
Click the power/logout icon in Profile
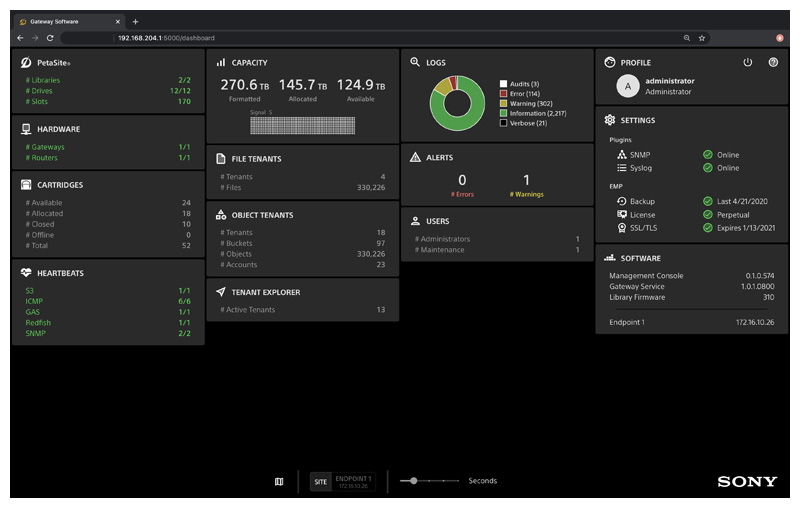point(747,62)
